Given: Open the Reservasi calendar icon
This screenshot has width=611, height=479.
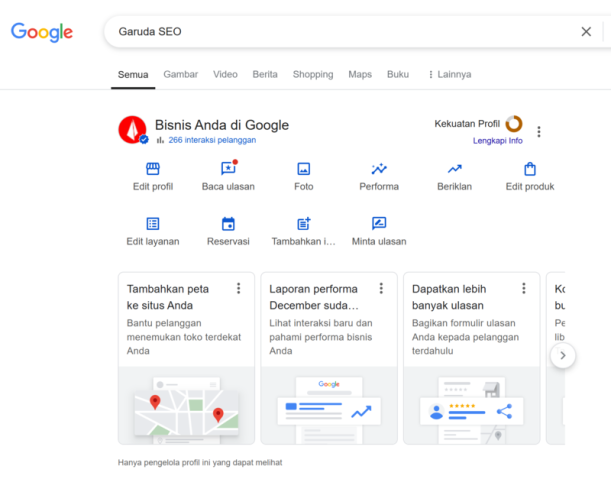Looking at the screenshot, I should pos(228,224).
